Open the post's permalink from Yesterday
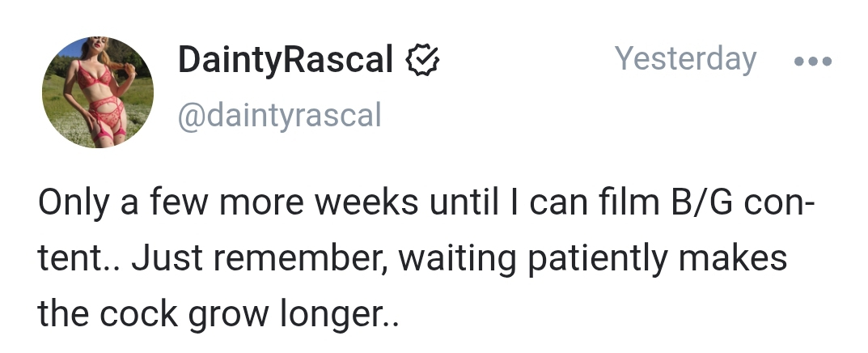The image size is (868, 353). tap(685, 59)
